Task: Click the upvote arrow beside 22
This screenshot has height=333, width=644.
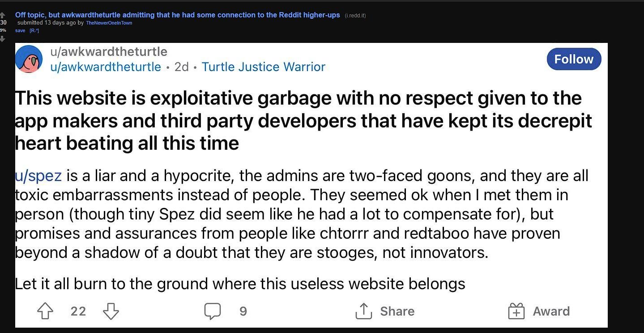Action: coord(45,311)
